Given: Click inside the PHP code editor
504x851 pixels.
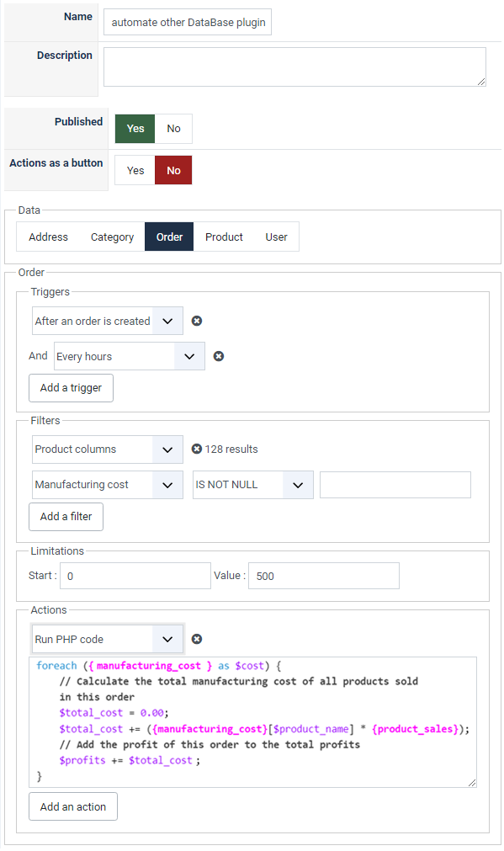Looking at the screenshot, I should click(x=252, y=722).
